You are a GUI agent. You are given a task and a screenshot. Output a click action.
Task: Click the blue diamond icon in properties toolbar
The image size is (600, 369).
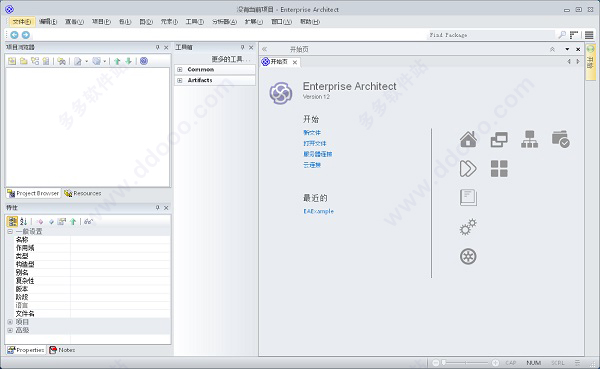click(x=51, y=222)
